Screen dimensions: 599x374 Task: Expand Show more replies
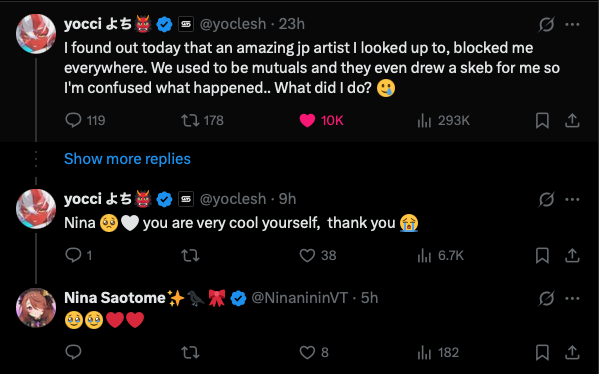(x=127, y=159)
